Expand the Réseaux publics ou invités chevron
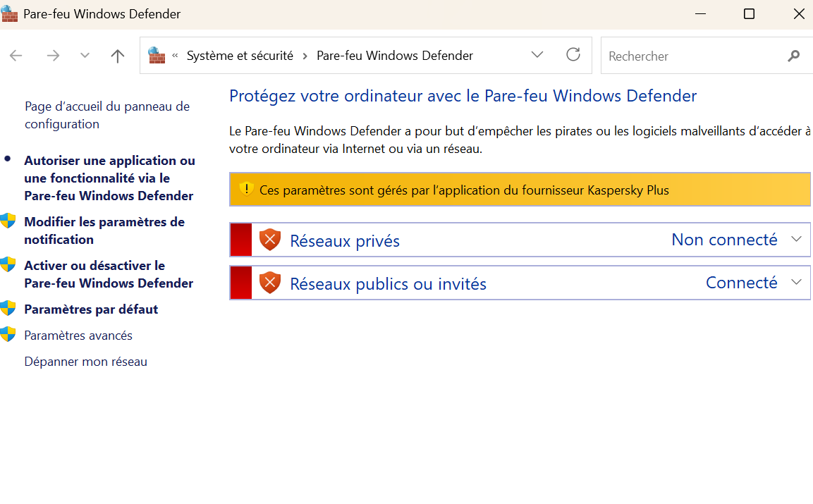Viewport: 813px width, 504px height. tap(797, 282)
